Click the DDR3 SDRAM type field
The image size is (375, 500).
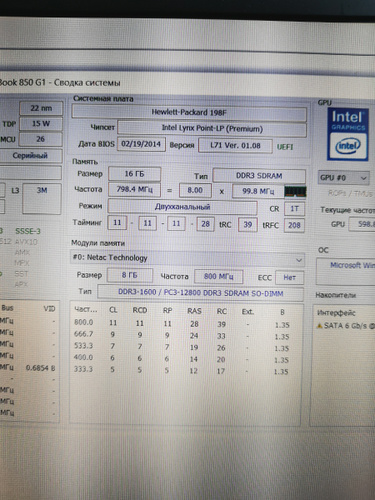[259, 176]
